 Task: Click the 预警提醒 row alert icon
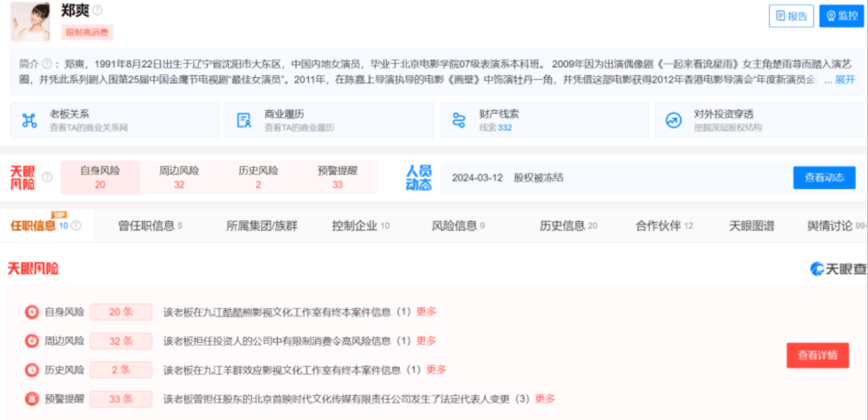(x=31, y=399)
